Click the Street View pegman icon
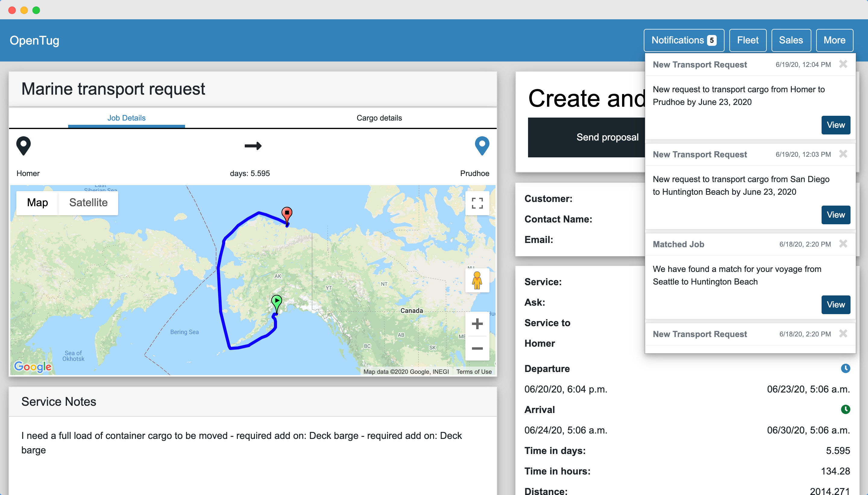The height and width of the screenshot is (495, 868). coord(477,280)
